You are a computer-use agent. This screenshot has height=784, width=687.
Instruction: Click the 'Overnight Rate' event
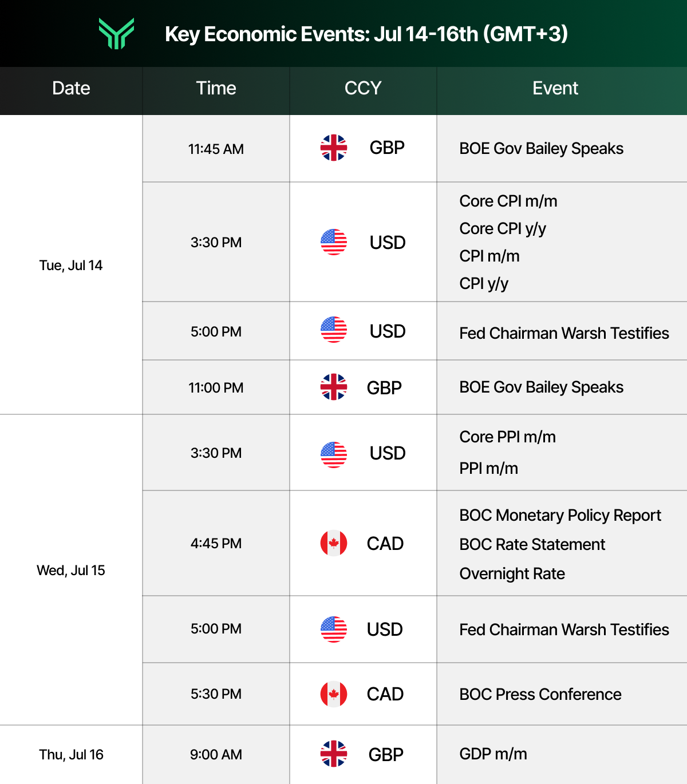coord(512,574)
